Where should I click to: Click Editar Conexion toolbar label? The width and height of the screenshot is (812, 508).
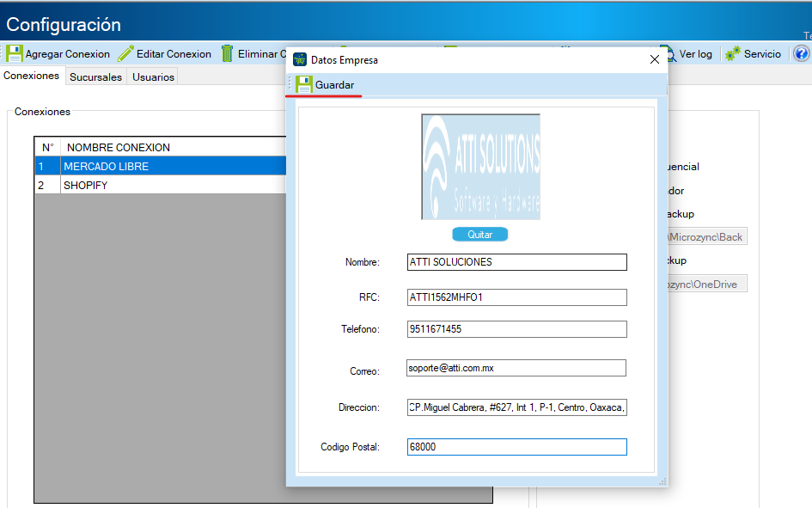(174, 54)
